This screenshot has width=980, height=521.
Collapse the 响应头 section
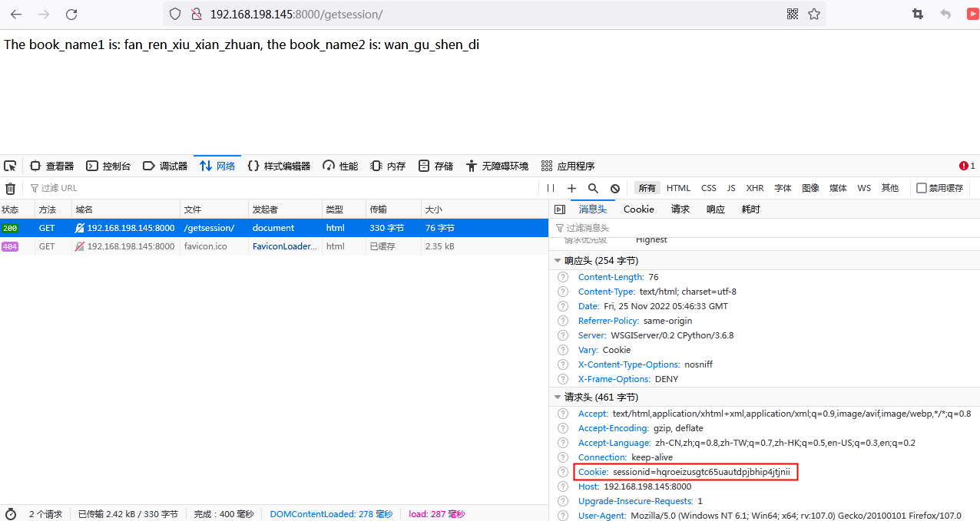click(x=558, y=261)
